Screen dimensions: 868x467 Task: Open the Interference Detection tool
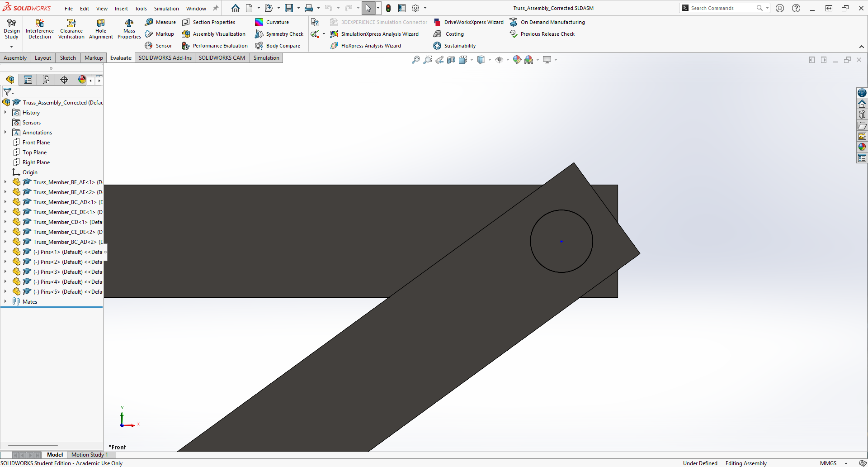pyautogui.click(x=40, y=29)
